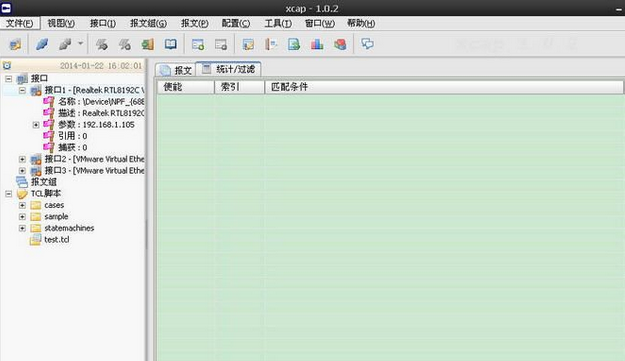This screenshot has height=361, width=625.
Task: Click the gray pen toolbar icon
Action: [x=65, y=44]
